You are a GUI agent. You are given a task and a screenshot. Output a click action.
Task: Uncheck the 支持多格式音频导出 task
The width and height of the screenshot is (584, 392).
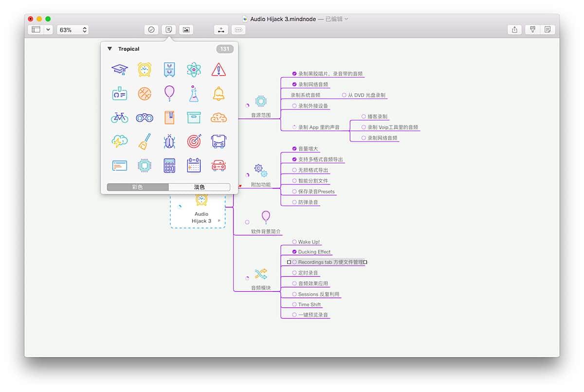click(x=294, y=160)
